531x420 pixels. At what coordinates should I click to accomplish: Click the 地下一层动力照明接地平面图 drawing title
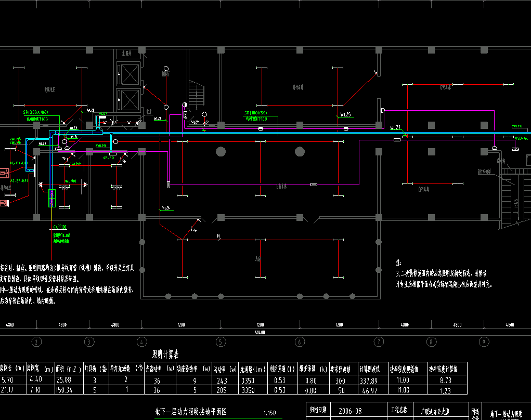[191, 412]
